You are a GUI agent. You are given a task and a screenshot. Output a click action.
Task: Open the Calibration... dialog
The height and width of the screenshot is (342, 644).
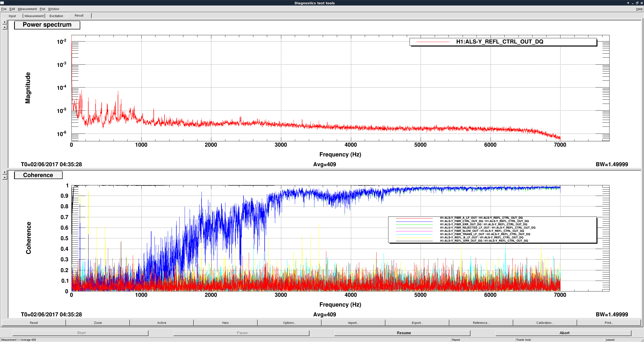(545, 323)
